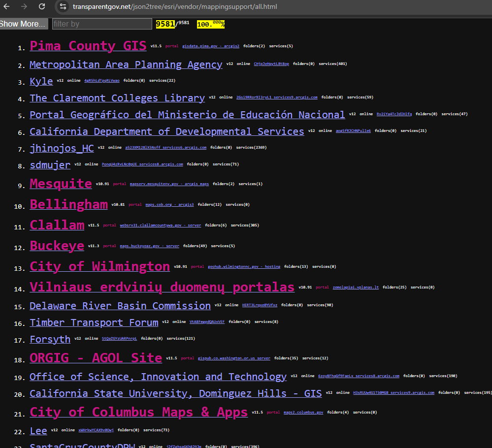Open Portal Geográfico del Ministerio de Educación link

click(187, 115)
